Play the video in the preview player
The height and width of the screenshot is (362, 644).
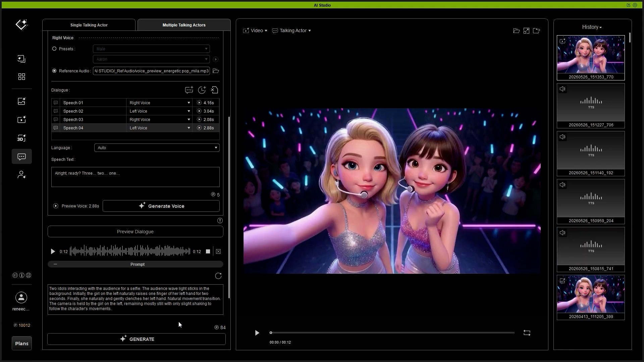257,333
